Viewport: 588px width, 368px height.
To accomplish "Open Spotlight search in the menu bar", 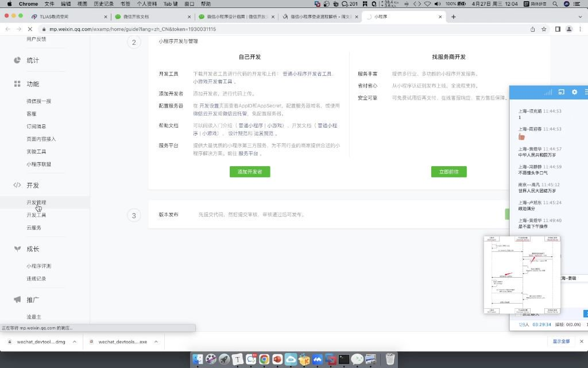I will (x=555, y=4).
